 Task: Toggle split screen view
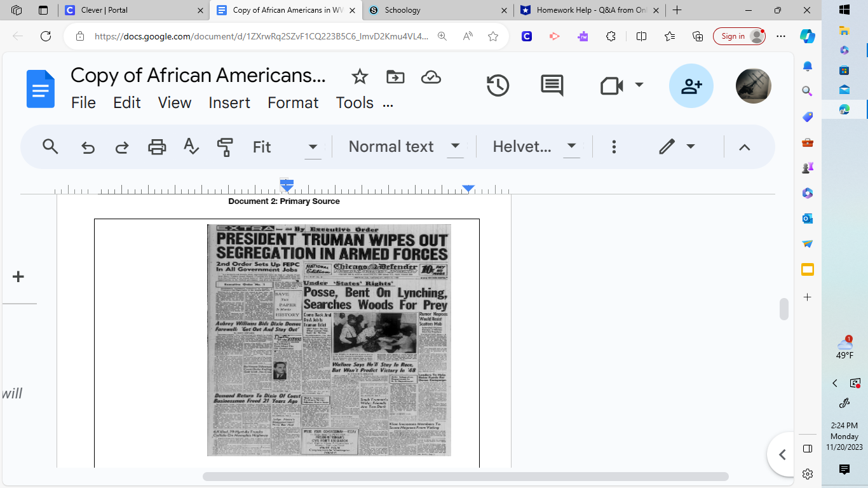point(642,36)
